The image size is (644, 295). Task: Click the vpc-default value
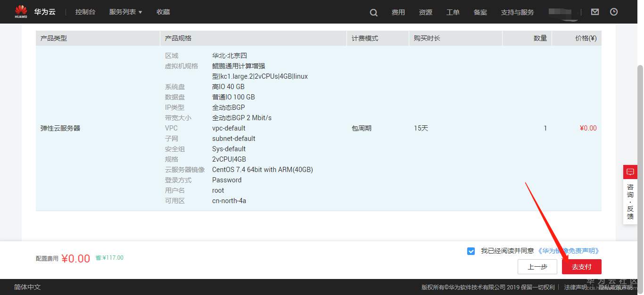pyautogui.click(x=229, y=128)
